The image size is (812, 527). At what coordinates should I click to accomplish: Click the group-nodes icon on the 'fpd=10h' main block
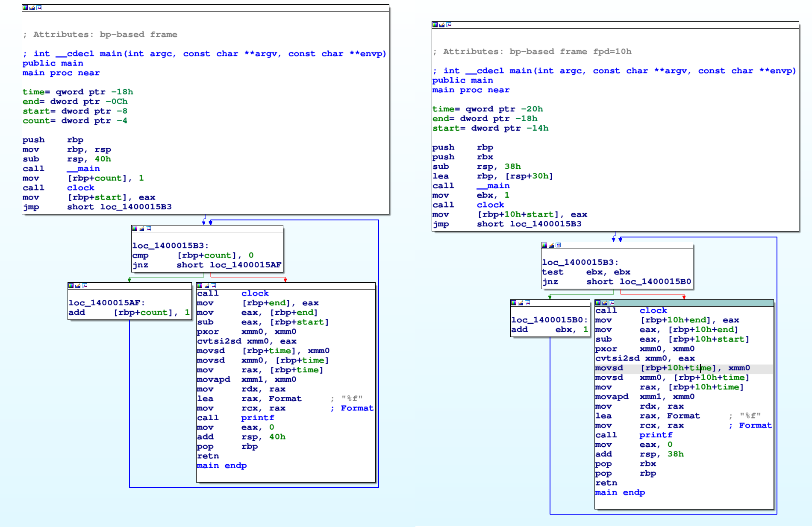(449, 25)
